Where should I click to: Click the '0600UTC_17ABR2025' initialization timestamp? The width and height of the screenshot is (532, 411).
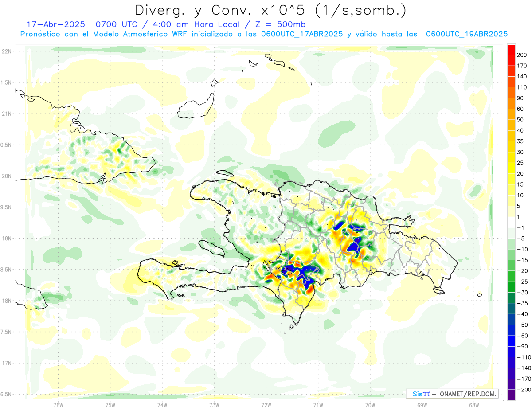point(301,34)
